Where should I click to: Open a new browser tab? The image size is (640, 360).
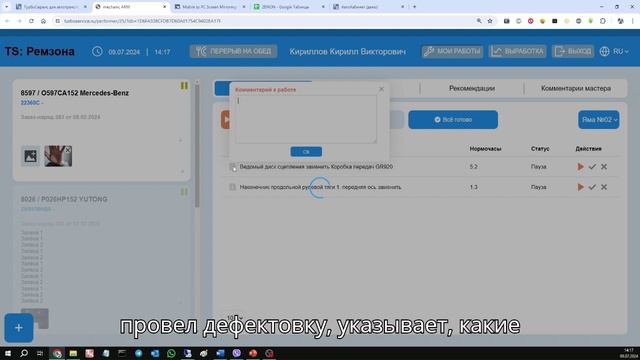coord(414,7)
